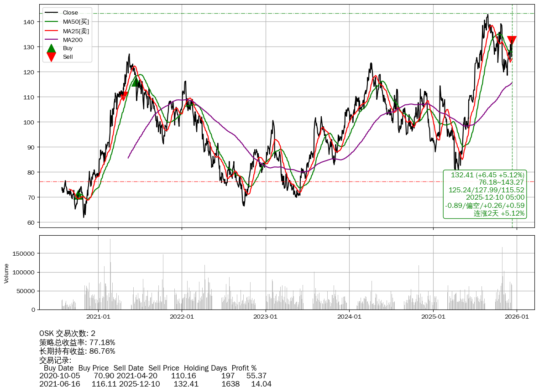Screen dimensions: 539x392
Task: Click the green Buy triangle in the legend
Action: pyautogui.click(x=52, y=48)
